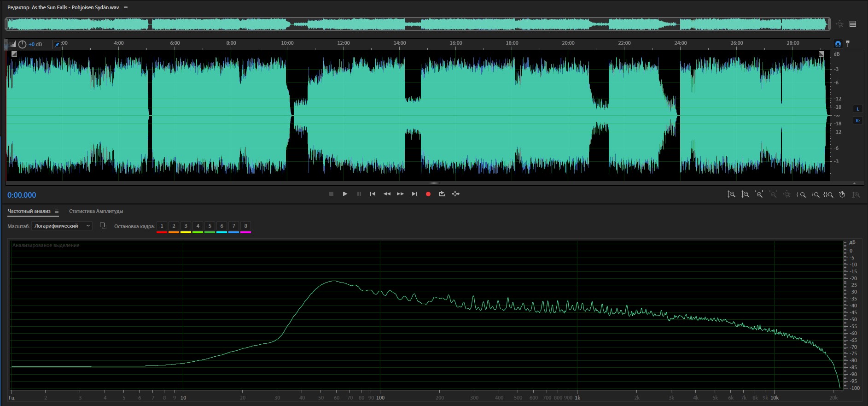The width and height of the screenshot is (868, 406).
Task: Click zoom out amplitude icon
Action: click(x=745, y=194)
